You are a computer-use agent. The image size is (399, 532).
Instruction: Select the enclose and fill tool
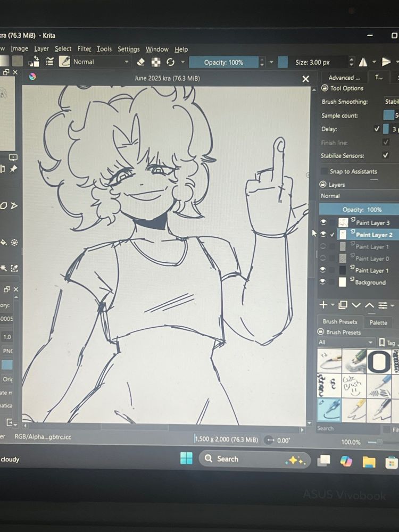[14, 242]
